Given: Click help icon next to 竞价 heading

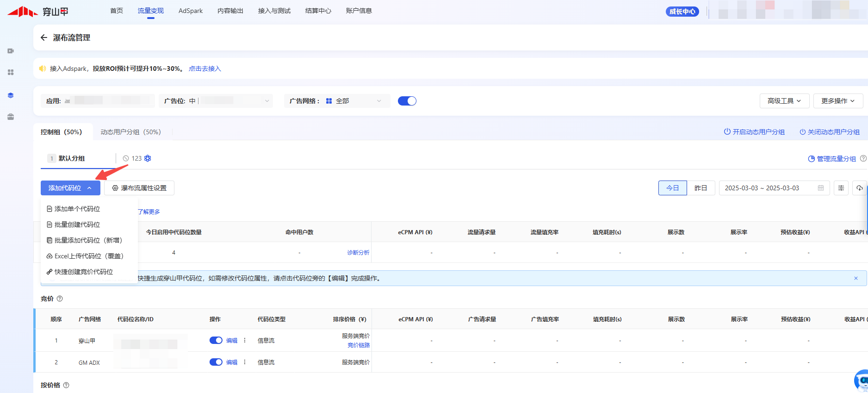Looking at the screenshot, I should pos(60,299).
